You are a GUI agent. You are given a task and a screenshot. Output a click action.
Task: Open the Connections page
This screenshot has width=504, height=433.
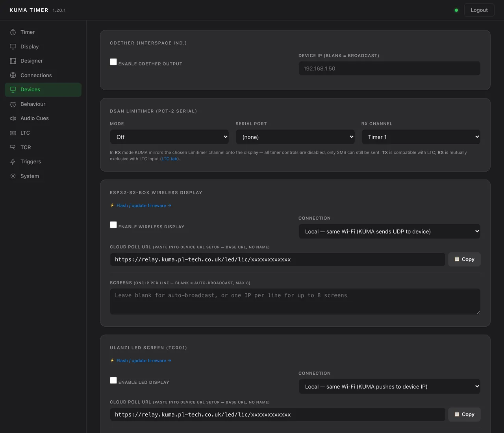point(43,75)
